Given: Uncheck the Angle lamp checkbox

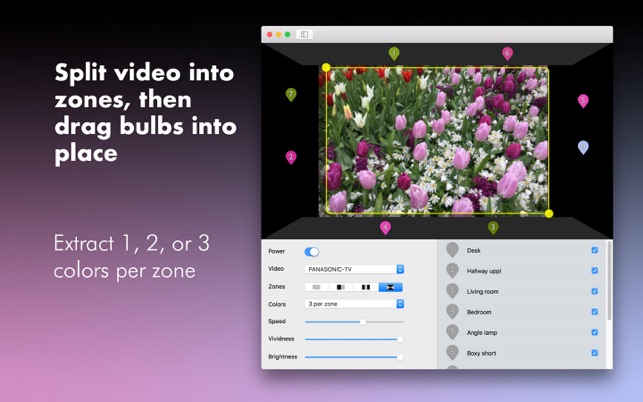Looking at the screenshot, I should tap(595, 332).
